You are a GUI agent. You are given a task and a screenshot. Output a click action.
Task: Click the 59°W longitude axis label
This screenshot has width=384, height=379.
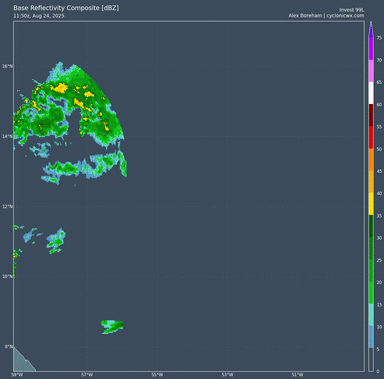click(18, 375)
